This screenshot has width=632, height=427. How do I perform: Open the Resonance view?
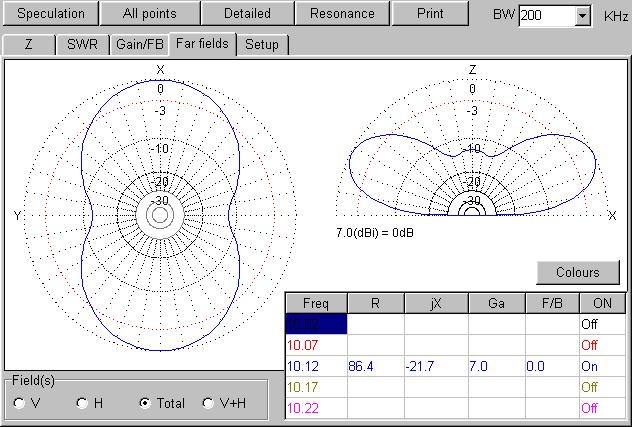coord(342,14)
